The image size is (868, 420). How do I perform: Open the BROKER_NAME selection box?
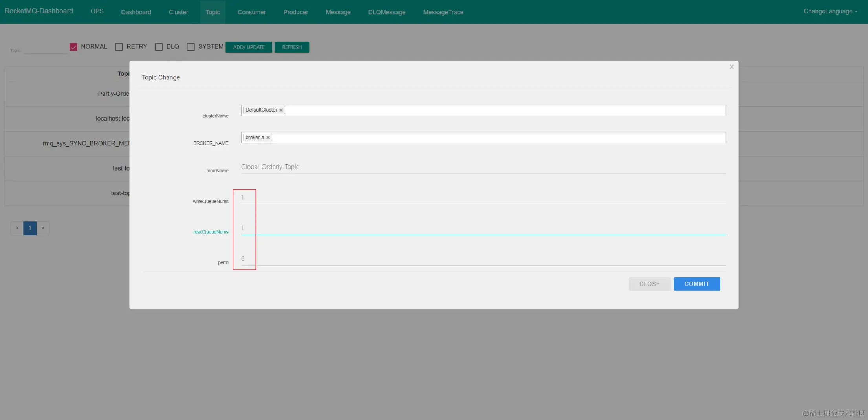click(x=483, y=138)
